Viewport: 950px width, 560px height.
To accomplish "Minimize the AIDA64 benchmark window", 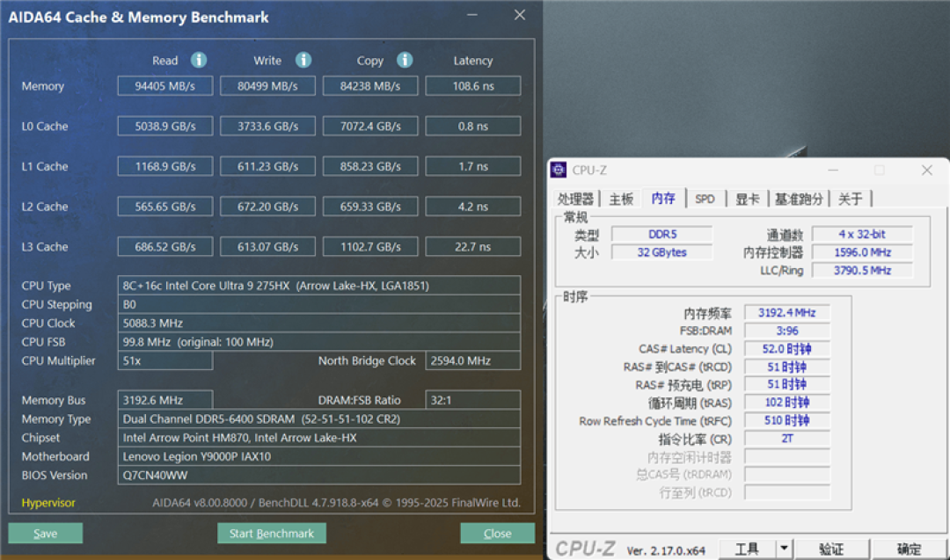I will coord(472,15).
